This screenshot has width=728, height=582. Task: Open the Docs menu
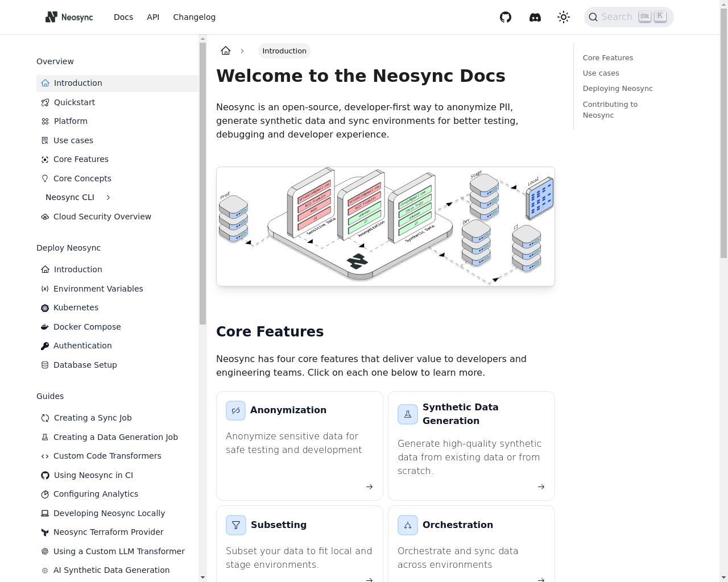(x=123, y=17)
